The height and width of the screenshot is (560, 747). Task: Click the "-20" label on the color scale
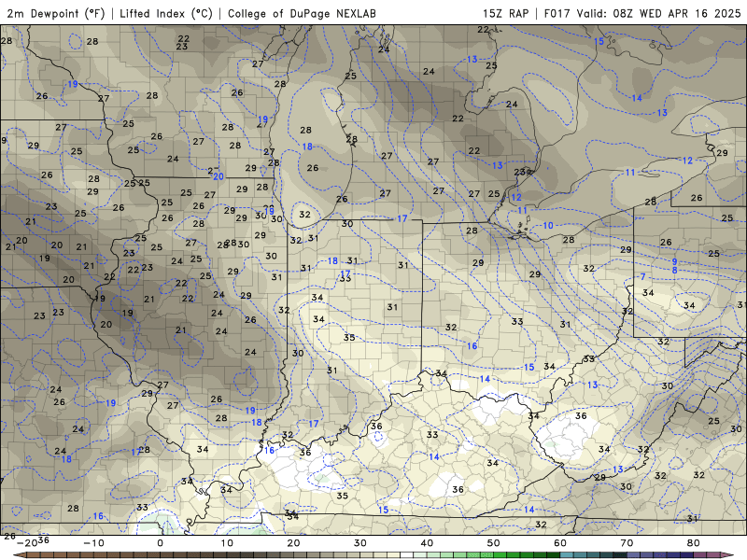(x=27, y=543)
